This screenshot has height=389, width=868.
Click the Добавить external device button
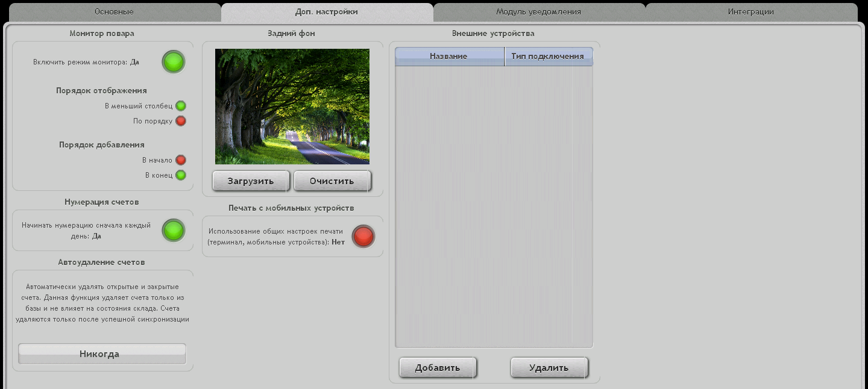click(438, 368)
